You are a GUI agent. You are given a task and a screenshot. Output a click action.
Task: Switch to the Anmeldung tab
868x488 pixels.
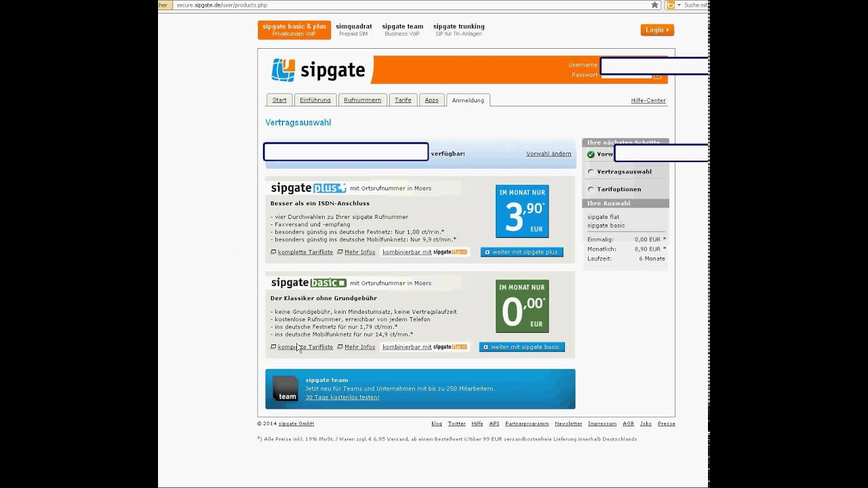(x=468, y=100)
